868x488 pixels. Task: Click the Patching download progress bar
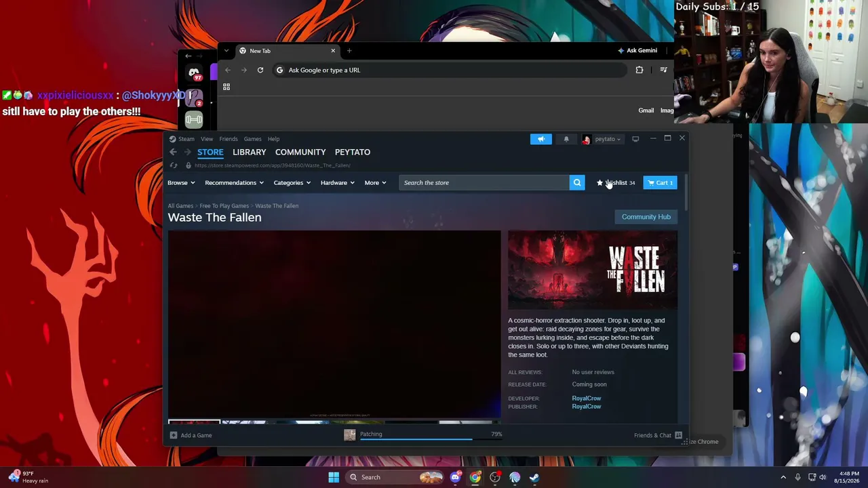coord(431,439)
